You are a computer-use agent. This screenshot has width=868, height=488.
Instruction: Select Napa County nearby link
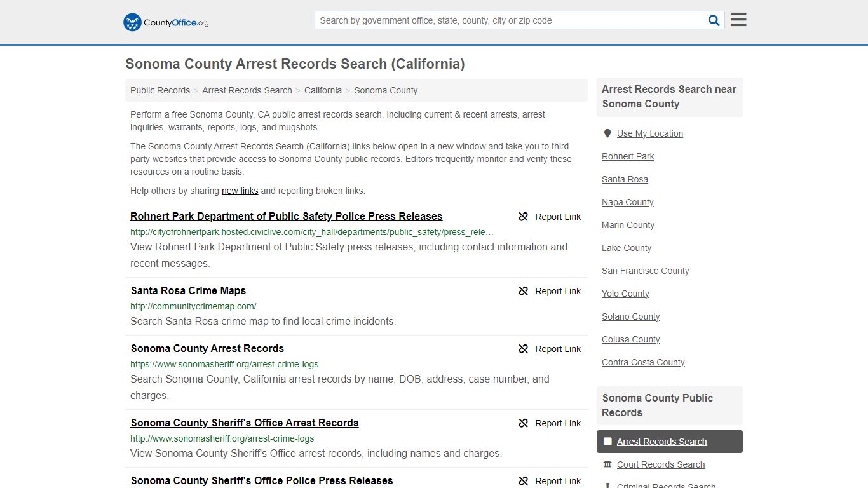(628, 202)
